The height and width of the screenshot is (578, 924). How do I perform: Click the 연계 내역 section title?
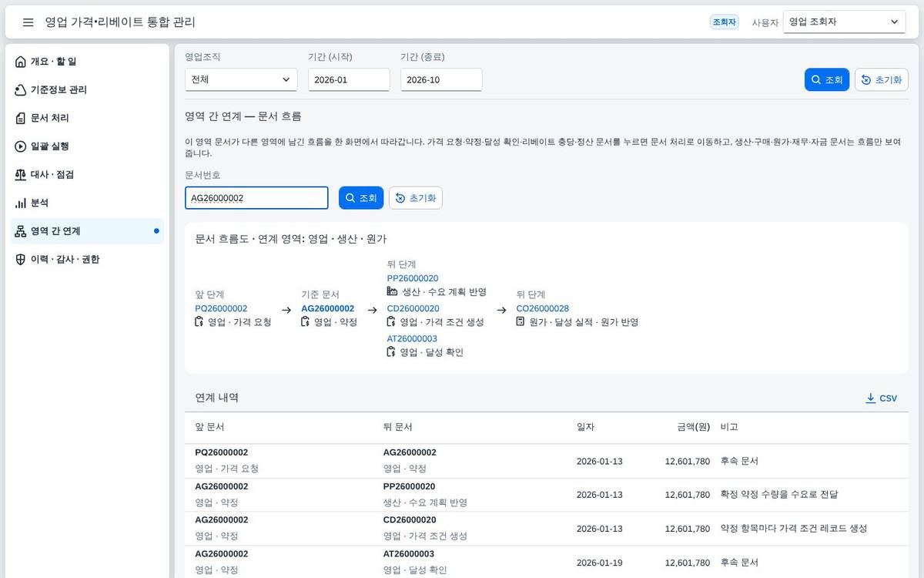[x=217, y=398]
